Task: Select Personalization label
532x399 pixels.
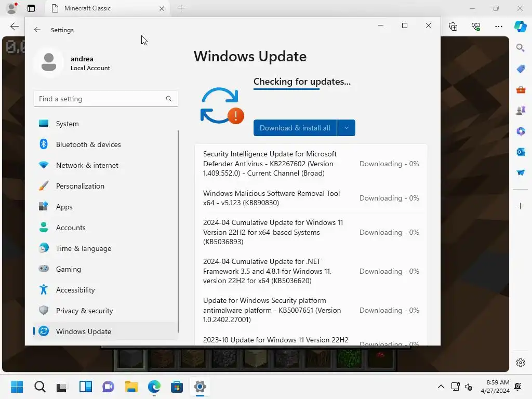Action: click(x=80, y=186)
